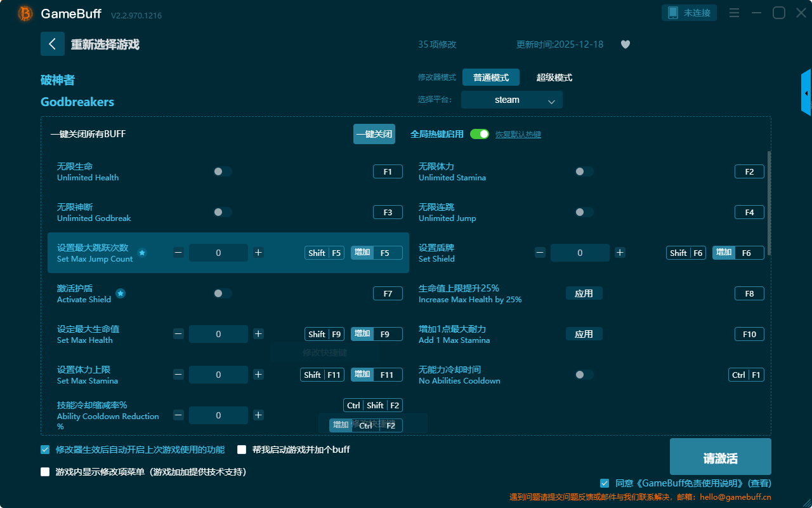Switch to 超级模式 tab
The width and height of the screenshot is (812, 508).
coord(554,77)
